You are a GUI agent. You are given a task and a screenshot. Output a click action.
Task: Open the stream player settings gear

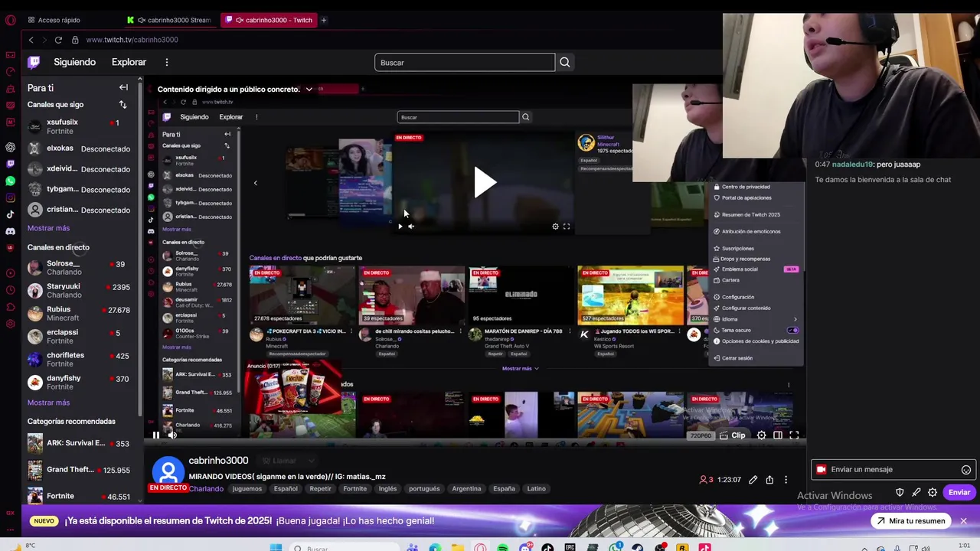761,435
